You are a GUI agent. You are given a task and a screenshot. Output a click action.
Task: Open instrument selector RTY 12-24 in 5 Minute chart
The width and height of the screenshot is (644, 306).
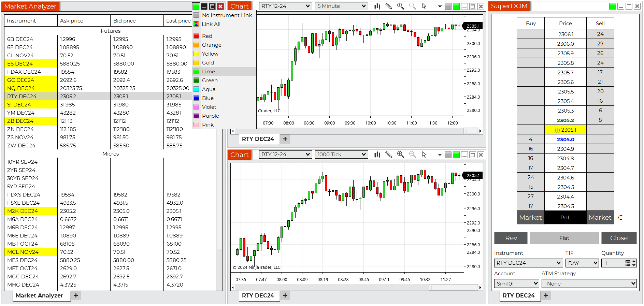point(286,6)
